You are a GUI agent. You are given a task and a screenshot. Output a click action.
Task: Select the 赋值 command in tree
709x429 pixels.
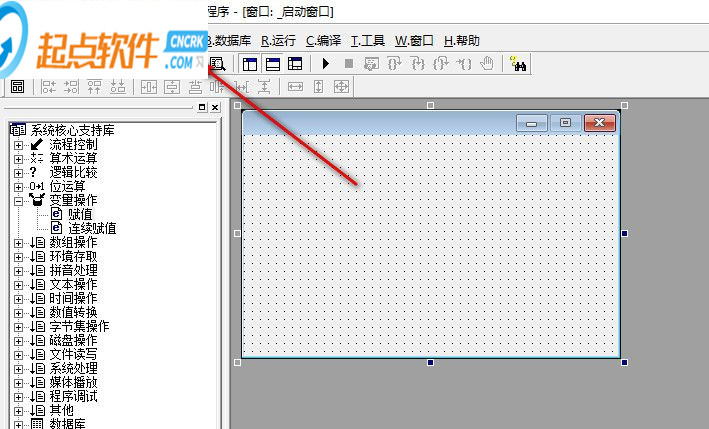[x=80, y=214]
